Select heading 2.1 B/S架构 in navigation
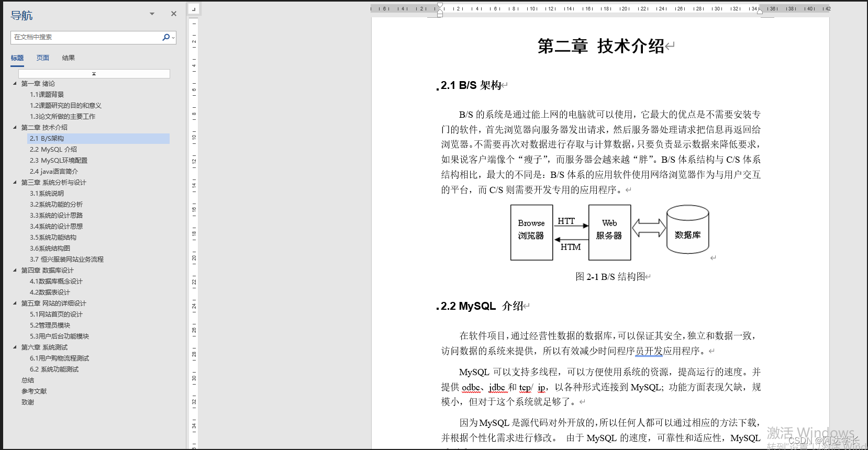The height and width of the screenshot is (450, 868). click(98, 139)
